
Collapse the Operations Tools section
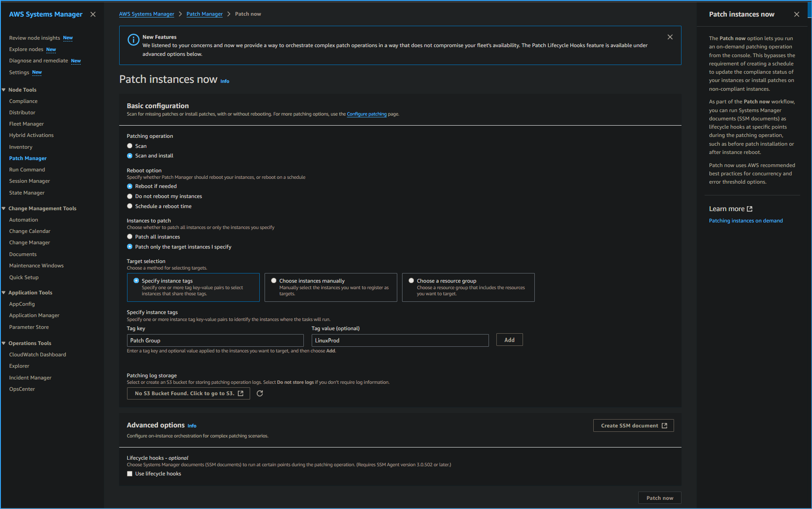(3, 343)
